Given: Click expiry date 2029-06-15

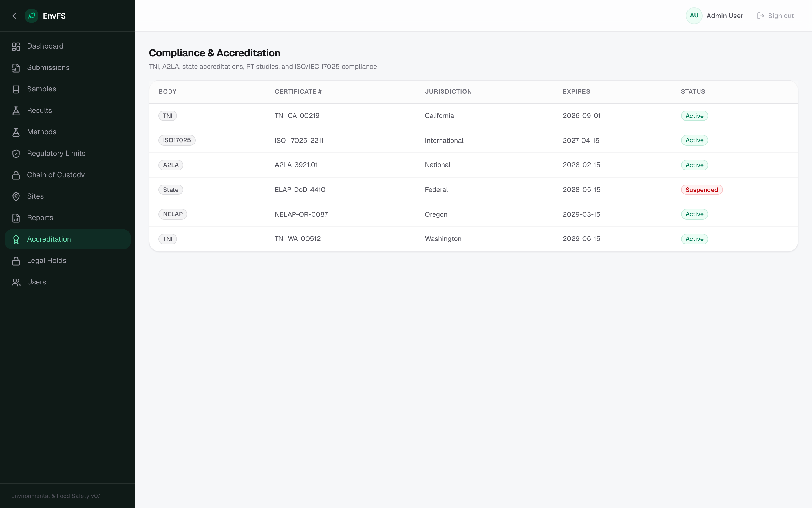Looking at the screenshot, I should click(x=581, y=239).
